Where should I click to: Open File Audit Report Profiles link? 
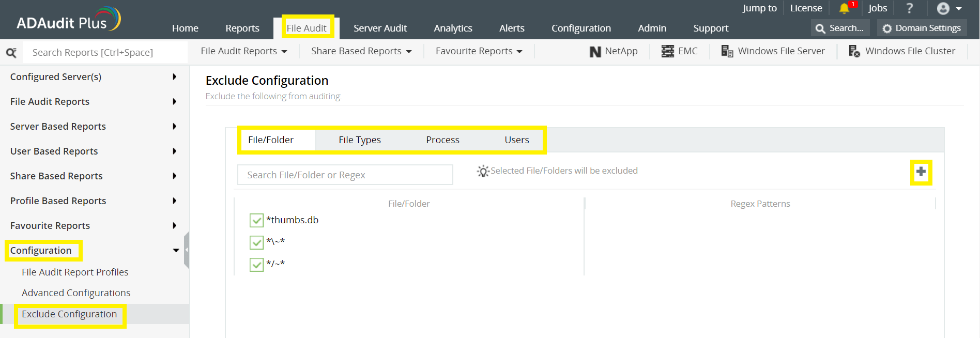(75, 272)
